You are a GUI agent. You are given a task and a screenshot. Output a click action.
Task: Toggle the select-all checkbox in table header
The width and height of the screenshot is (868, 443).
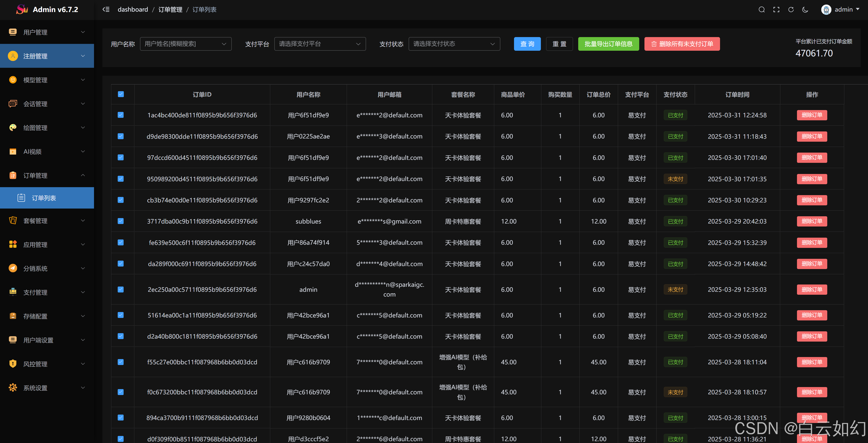(121, 94)
